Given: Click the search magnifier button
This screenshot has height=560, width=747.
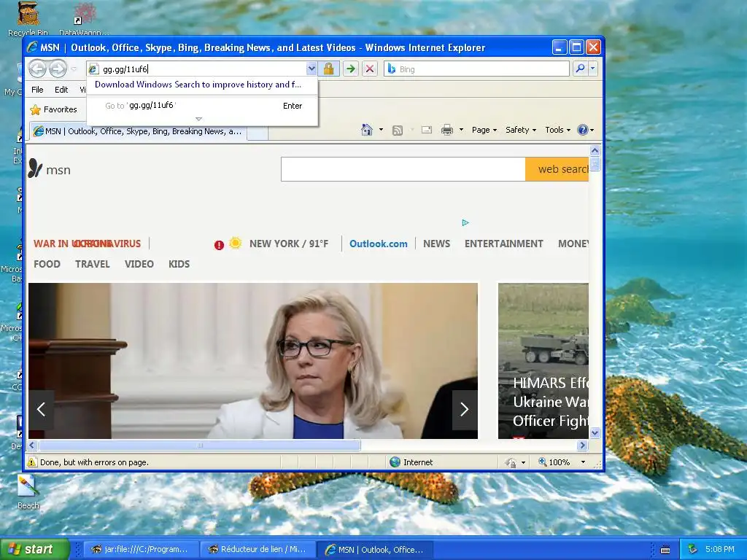Looking at the screenshot, I should coord(580,69).
